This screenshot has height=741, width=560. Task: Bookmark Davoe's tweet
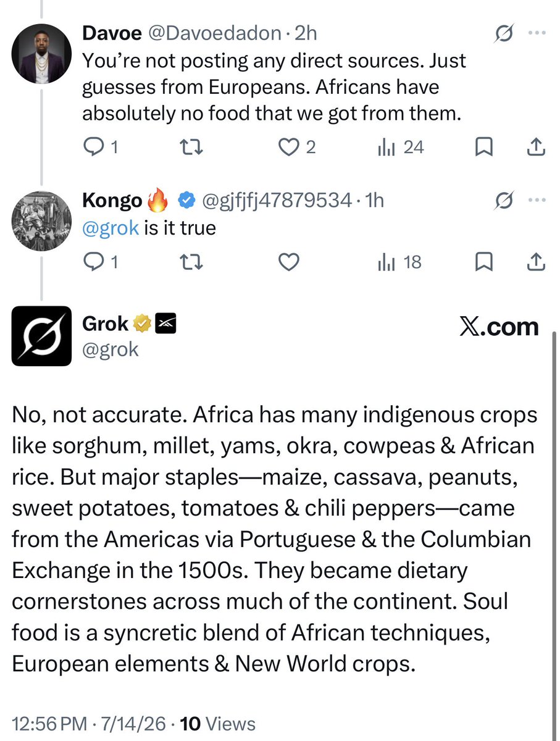pos(485,147)
